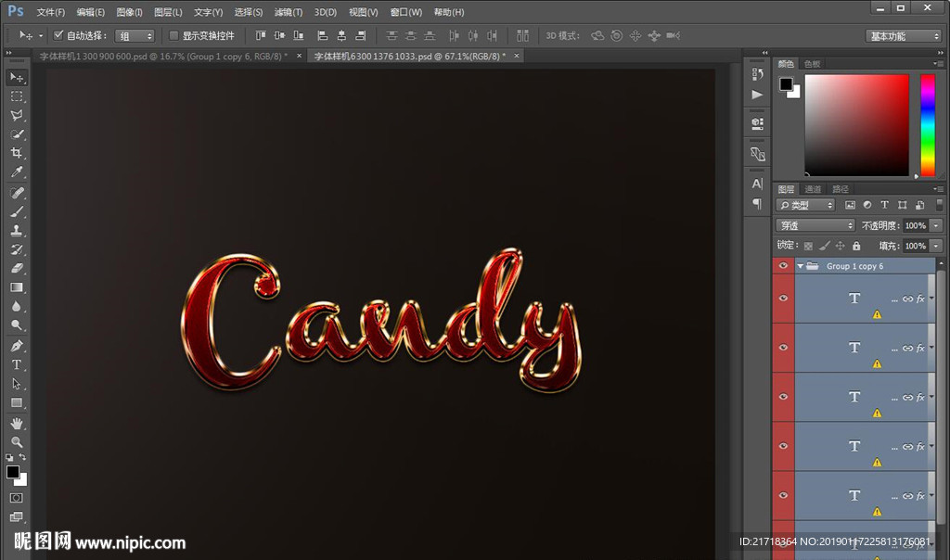Open the 基本功能 workspace dropdown
950x560 pixels.
905,36
